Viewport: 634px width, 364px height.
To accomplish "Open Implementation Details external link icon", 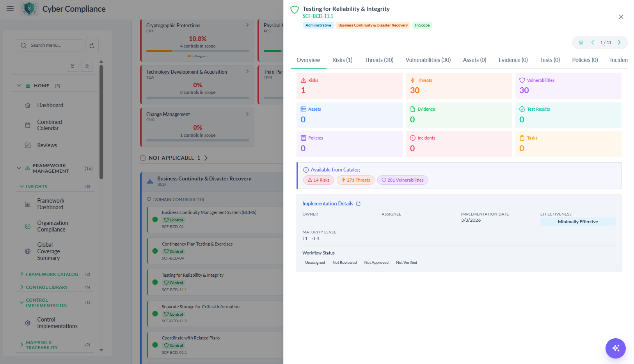I will point(358,204).
